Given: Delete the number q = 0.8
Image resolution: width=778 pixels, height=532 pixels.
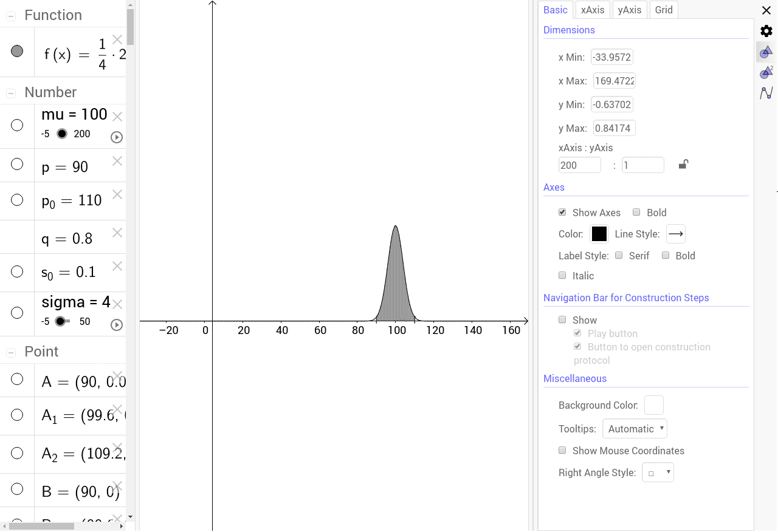Looking at the screenshot, I should [x=116, y=233].
